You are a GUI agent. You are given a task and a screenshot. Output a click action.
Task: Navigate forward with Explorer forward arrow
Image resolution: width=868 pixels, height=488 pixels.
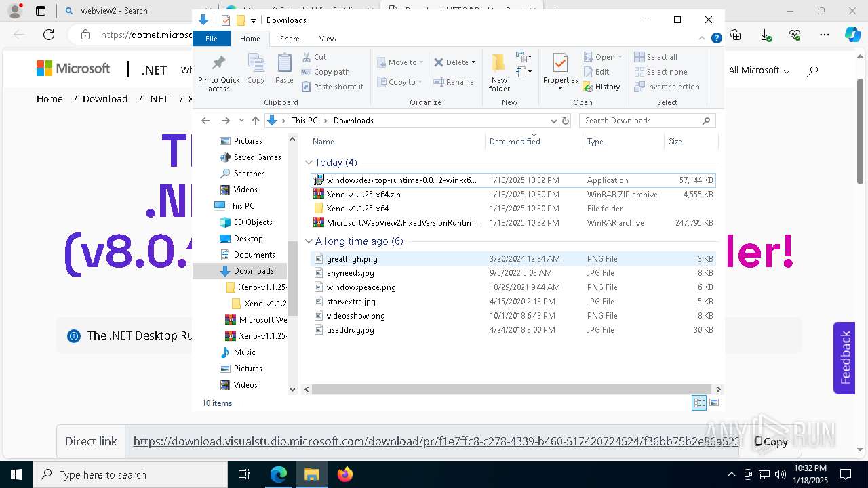225,121
